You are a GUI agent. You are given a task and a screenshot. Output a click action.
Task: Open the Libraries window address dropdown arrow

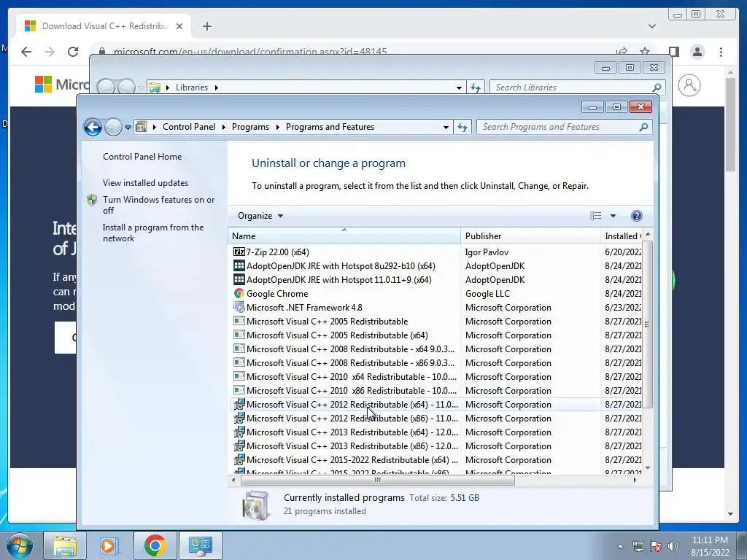pos(459,87)
